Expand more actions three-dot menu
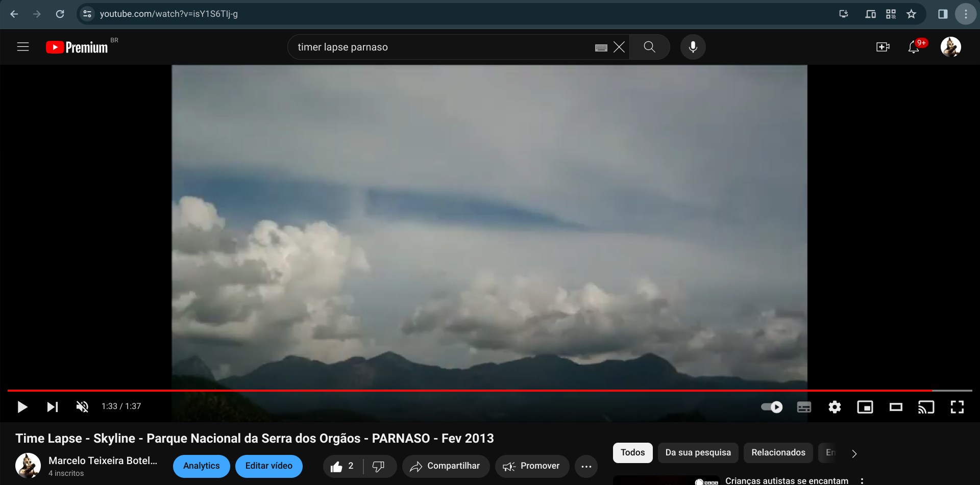 (586, 466)
